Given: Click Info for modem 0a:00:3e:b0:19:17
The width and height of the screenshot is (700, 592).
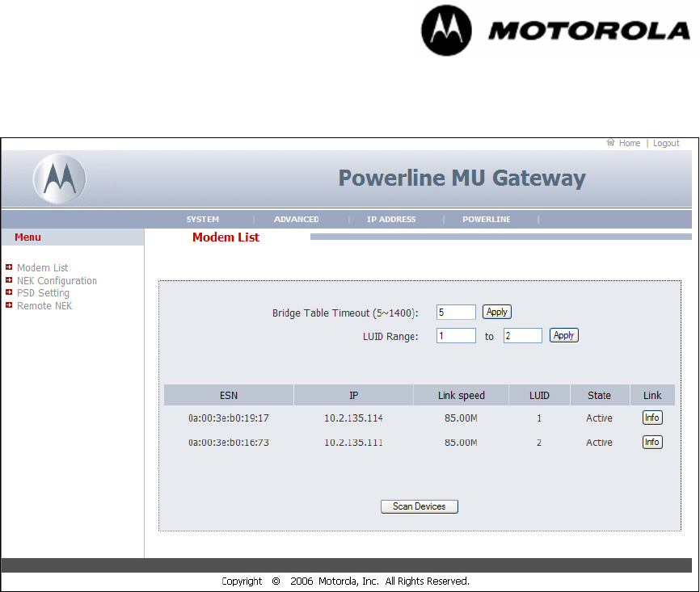Looking at the screenshot, I should pyautogui.click(x=652, y=418).
